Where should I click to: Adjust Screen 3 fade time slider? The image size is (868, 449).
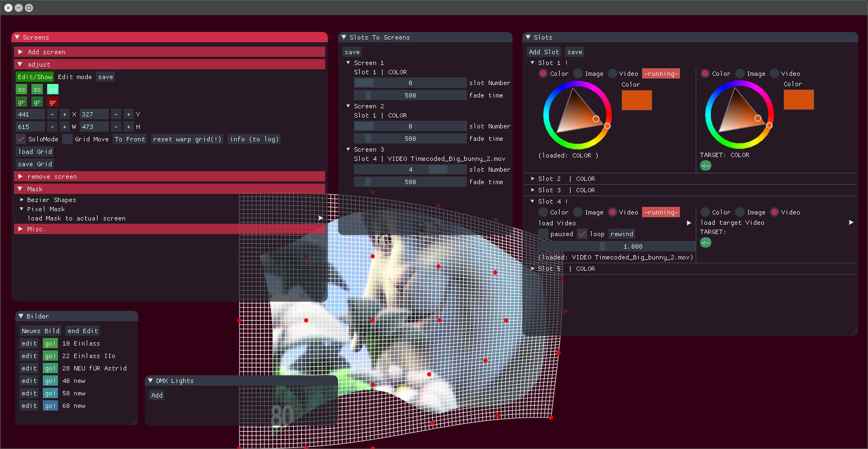point(410,182)
